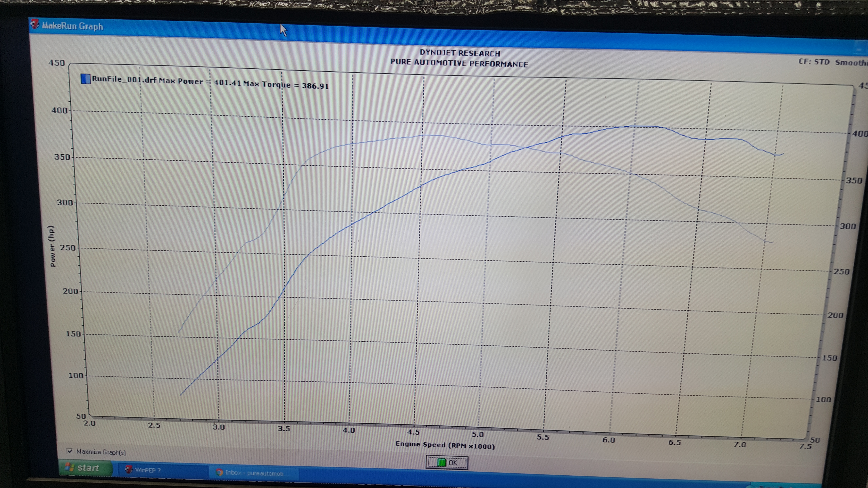Click the 100 tick on left power axis
This screenshot has height=488, width=868.
[x=76, y=375]
